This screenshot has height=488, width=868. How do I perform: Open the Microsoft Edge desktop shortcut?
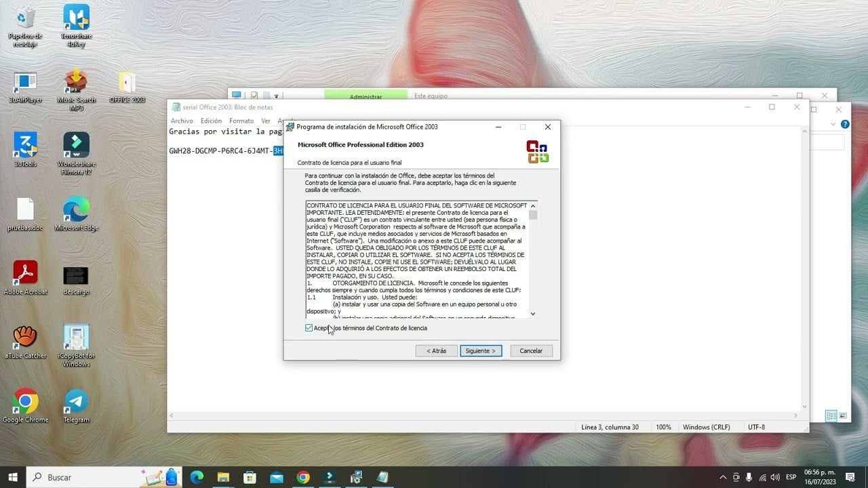[76, 214]
